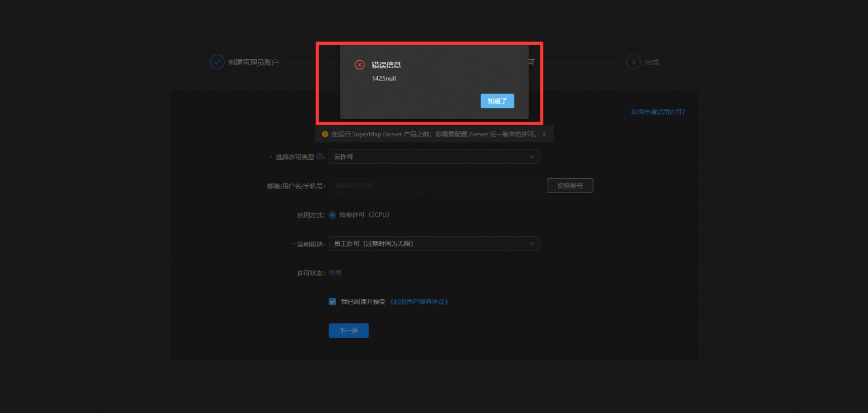Screen dimensions: 868x413
Task: Select the 按套许可 (2CPU) radio button
Action: [x=332, y=215]
